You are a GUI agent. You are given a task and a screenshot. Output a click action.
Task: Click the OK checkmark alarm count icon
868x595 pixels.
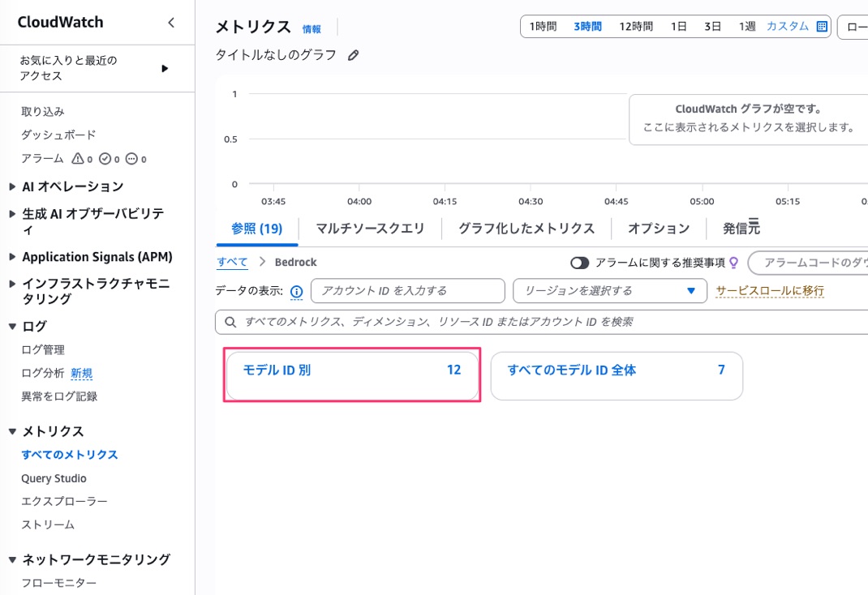point(105,159)
